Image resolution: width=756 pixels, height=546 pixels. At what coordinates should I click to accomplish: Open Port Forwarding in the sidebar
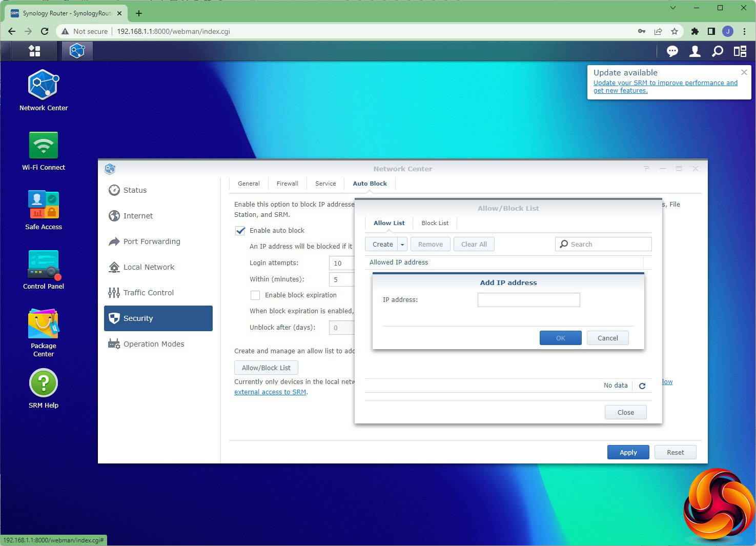pos(158,241)
